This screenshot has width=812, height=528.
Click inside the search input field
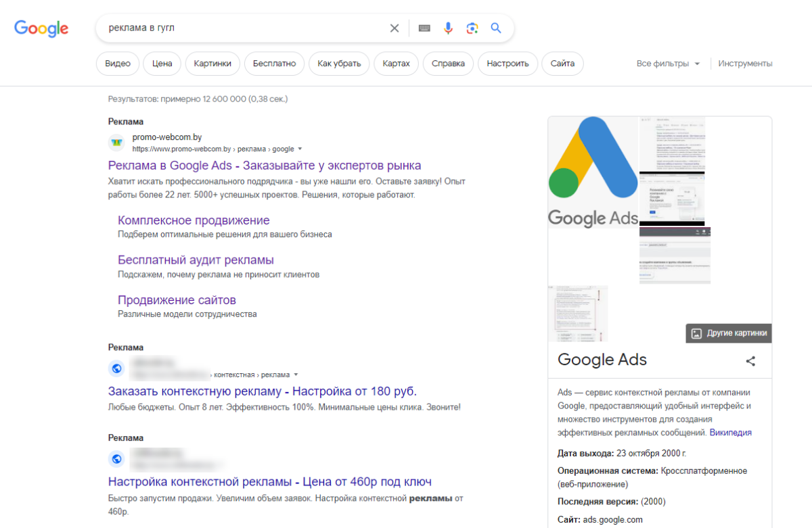(237, 28)
